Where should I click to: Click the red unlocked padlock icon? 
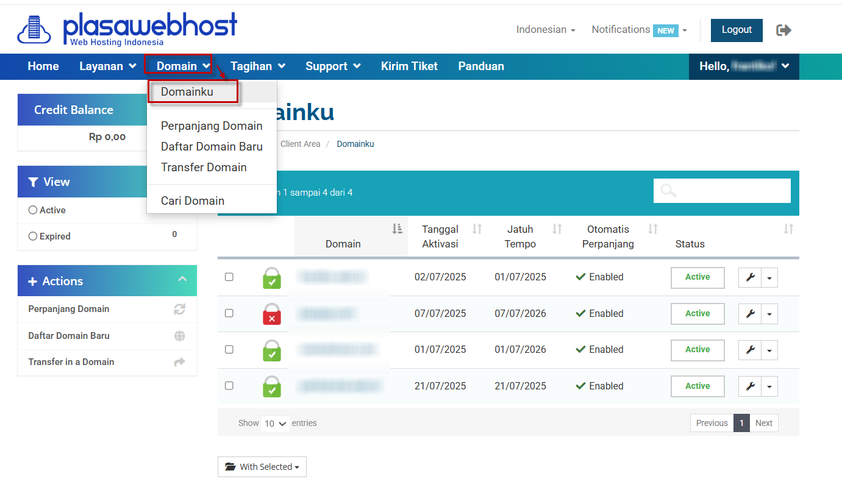pos(272,314)
